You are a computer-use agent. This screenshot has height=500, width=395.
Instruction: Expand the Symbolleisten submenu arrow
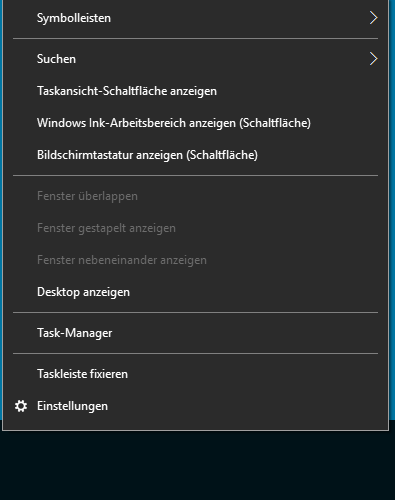(373, 18)
